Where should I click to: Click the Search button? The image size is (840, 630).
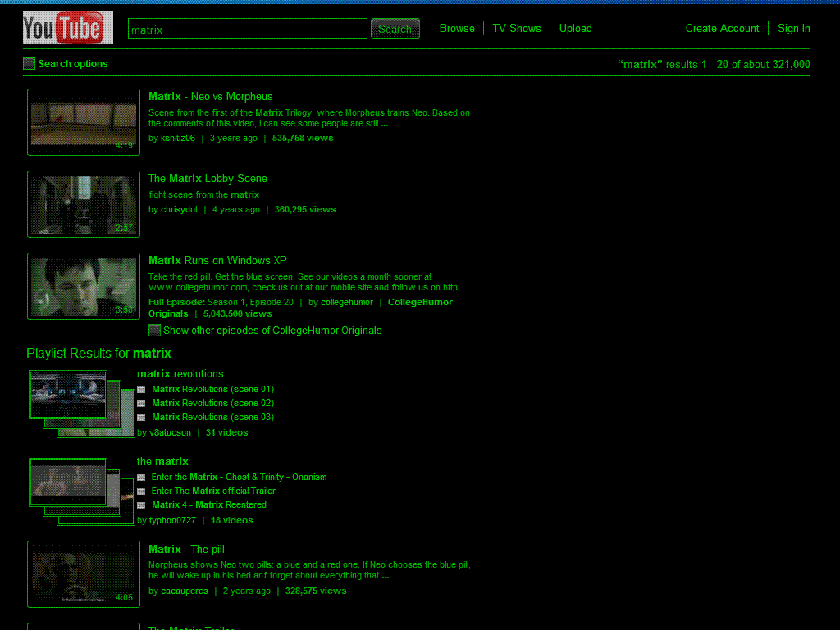point(395,29)
